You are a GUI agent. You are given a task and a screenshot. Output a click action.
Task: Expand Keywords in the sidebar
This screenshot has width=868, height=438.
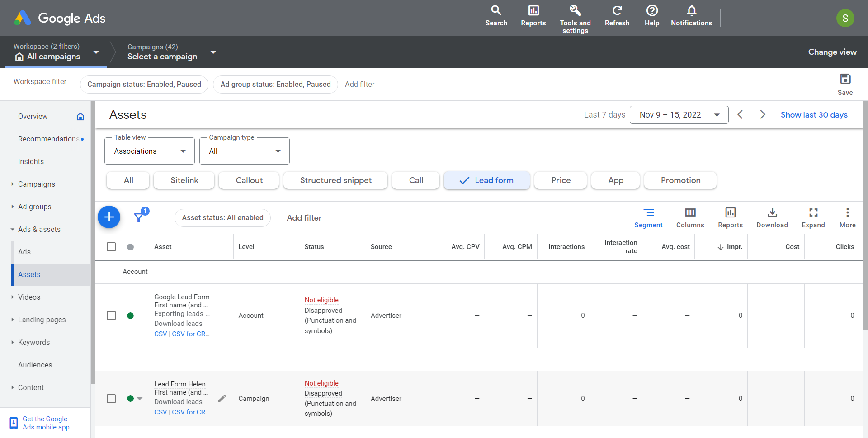tap(13, 342)
